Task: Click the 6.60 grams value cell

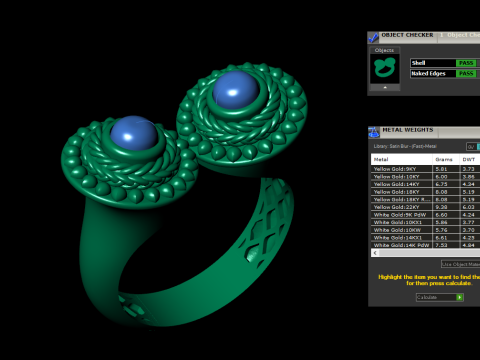Action: pyautogui.click(x=446, y=215)
